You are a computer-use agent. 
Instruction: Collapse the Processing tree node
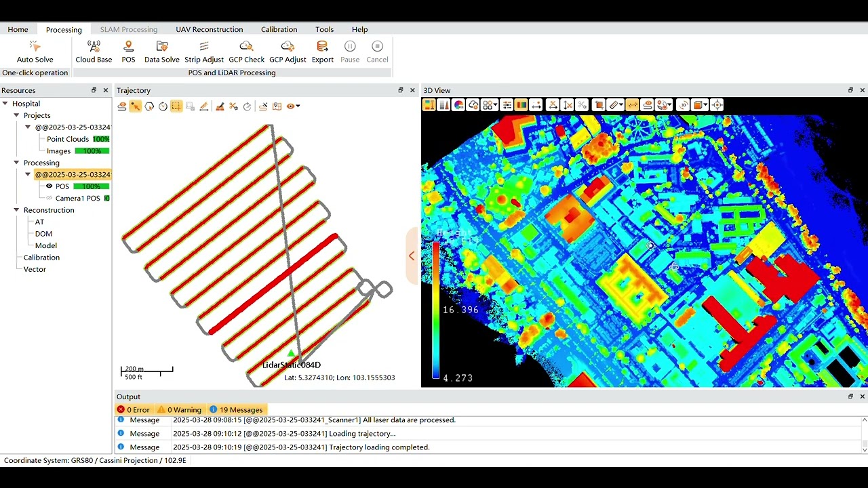[x=16, y=163]
